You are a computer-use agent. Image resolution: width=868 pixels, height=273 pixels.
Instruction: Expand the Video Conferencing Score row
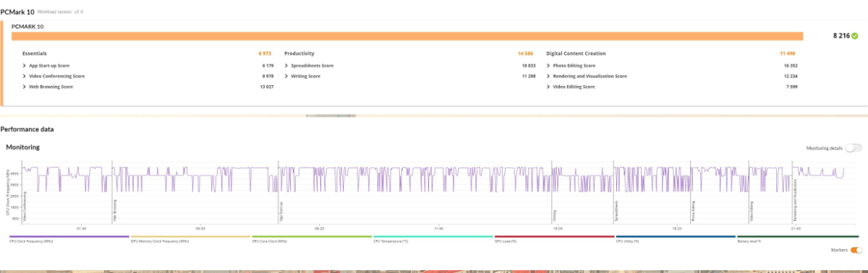[x=25, y=76]
